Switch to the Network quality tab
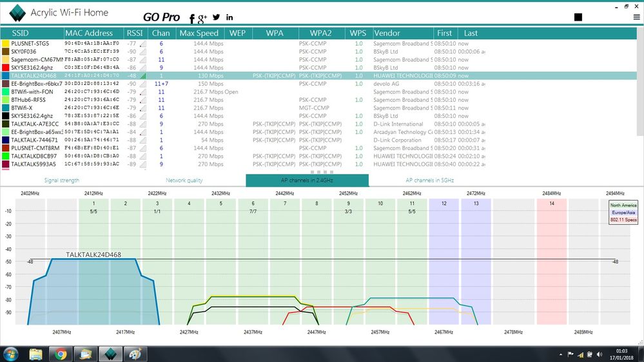 click(184, 180)
